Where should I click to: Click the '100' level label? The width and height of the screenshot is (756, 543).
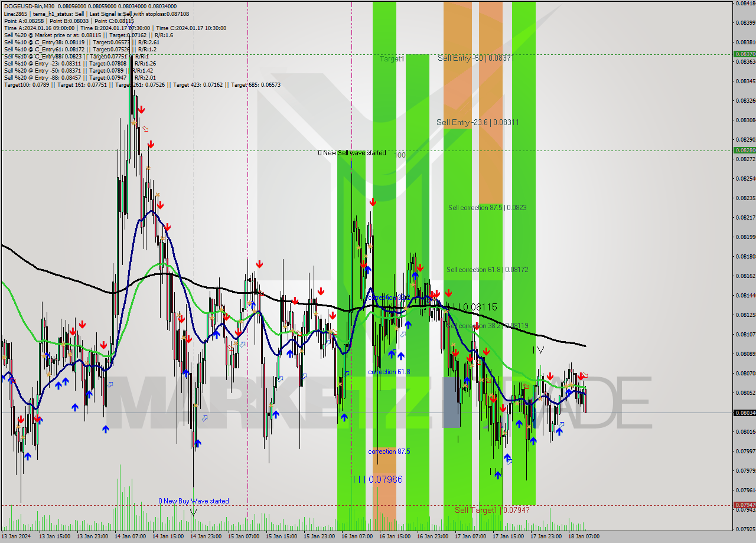(x=400, y=155)
